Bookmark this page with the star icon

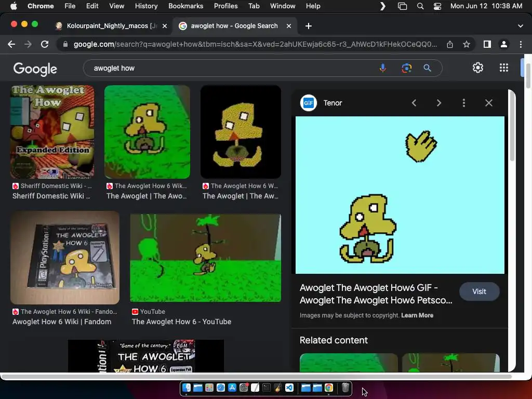tap(467, 44)
